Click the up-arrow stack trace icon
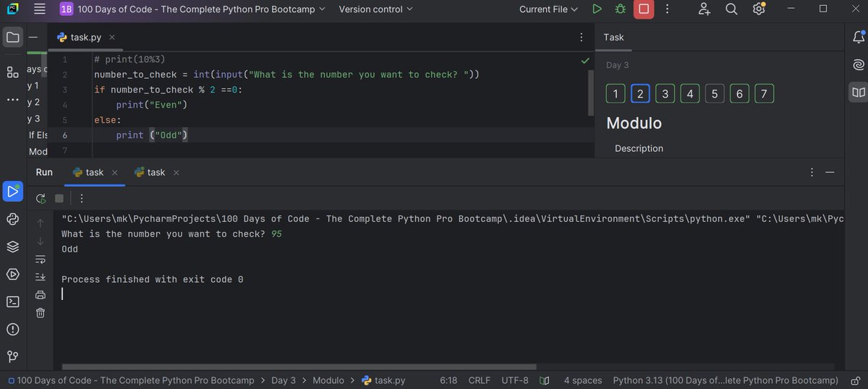 pyautogui.click(x=41, y=222)
